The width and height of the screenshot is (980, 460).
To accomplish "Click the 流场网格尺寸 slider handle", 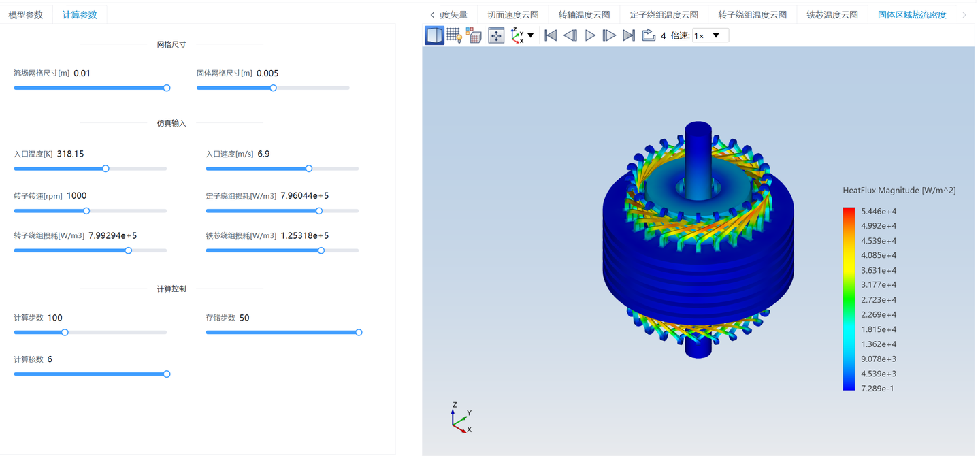I will [167, 88].
